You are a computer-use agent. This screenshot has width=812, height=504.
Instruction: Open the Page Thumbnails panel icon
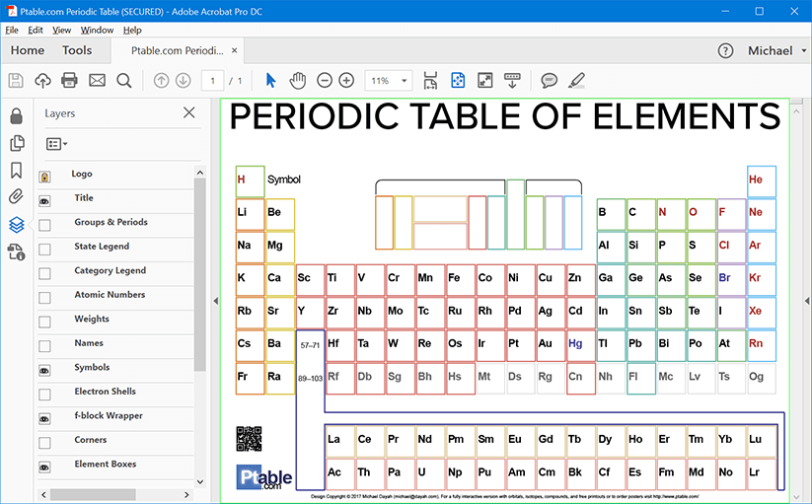pos(16,143)
